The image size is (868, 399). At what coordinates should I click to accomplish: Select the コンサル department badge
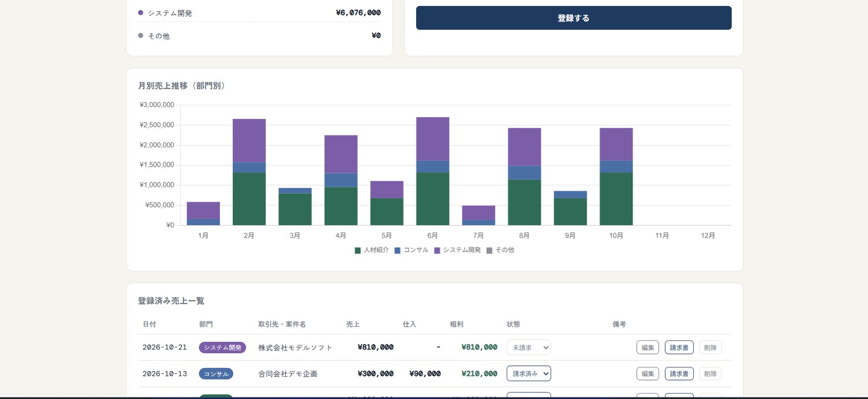(216, 373)
